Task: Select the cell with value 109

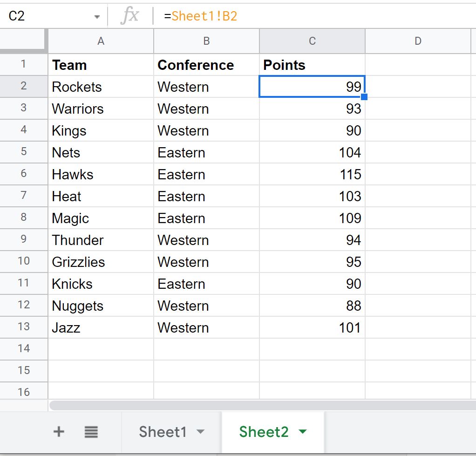Action: click(312, 218)
